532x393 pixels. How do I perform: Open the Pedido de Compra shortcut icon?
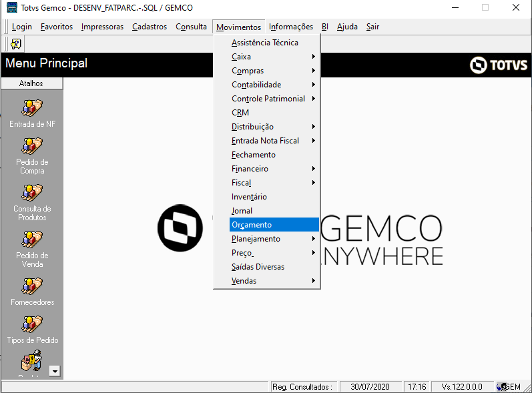[32, 146]
